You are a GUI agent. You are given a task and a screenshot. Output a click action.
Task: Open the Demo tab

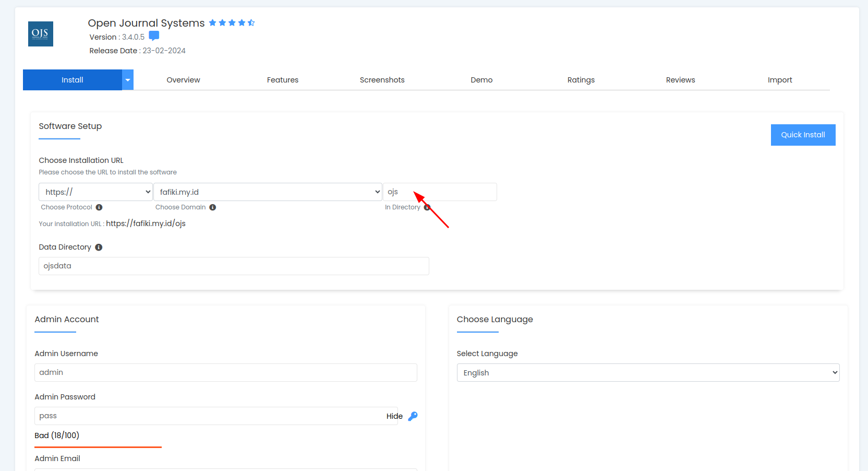pyautogui.click(x=481, y=80)
